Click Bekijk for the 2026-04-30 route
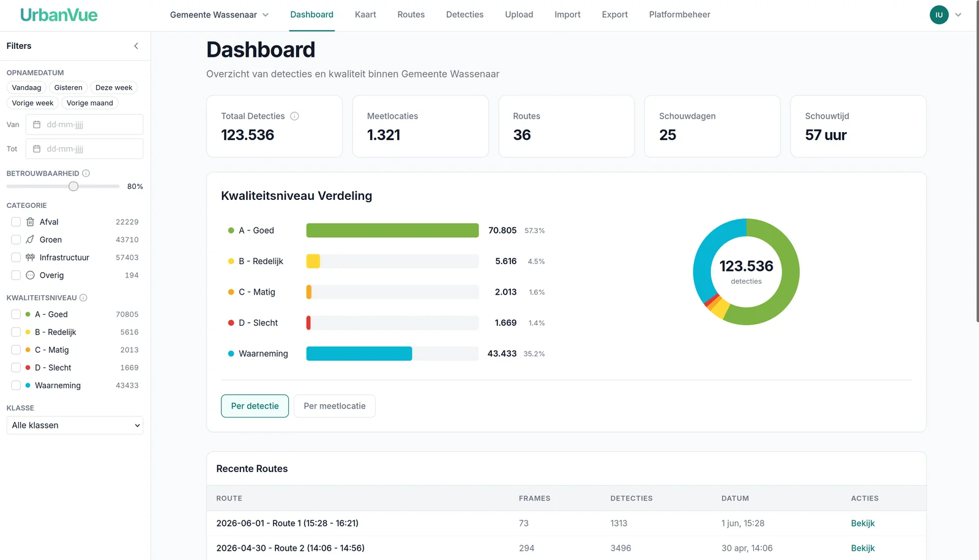979x560 pixels. 863,548
